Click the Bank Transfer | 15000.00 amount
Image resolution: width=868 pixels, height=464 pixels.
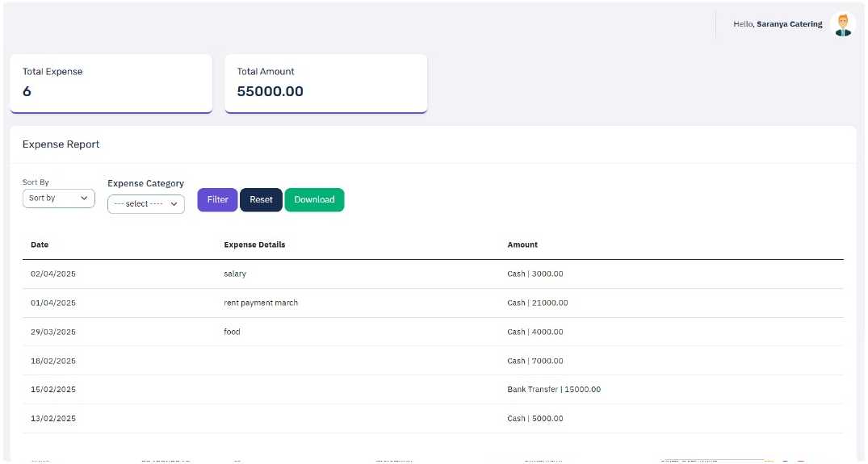click(x=554, y=389)
